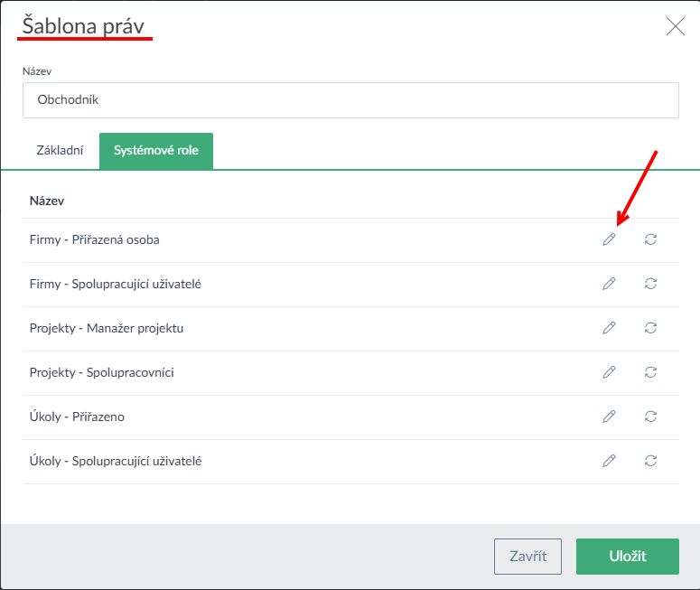This screenshot has height=590, width=700.
Task: Click the Název input field with Obchodník
Action: tap(350, 100)
